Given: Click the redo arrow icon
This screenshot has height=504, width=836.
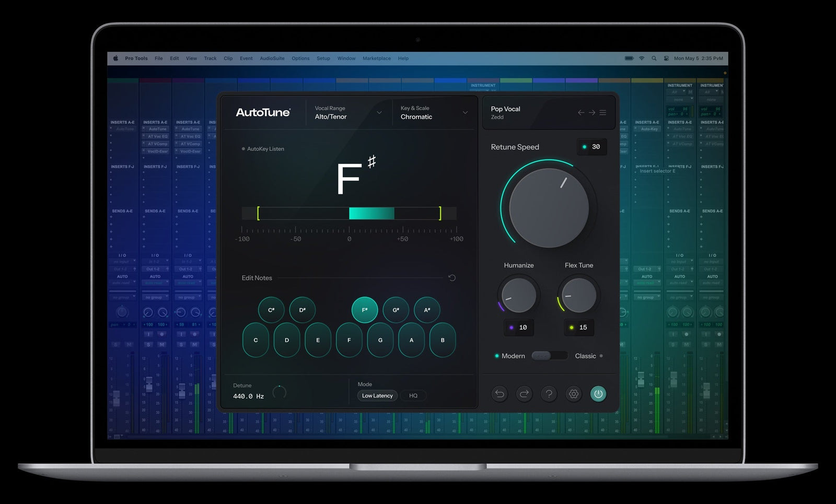Looking at the screenshot, I should 524,394.
